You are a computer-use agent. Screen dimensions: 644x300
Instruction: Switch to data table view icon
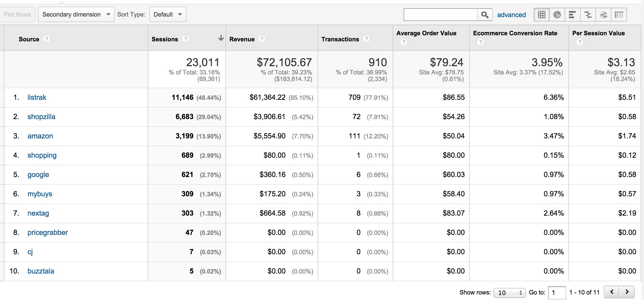pyautogui.click(x=541, y=15)
